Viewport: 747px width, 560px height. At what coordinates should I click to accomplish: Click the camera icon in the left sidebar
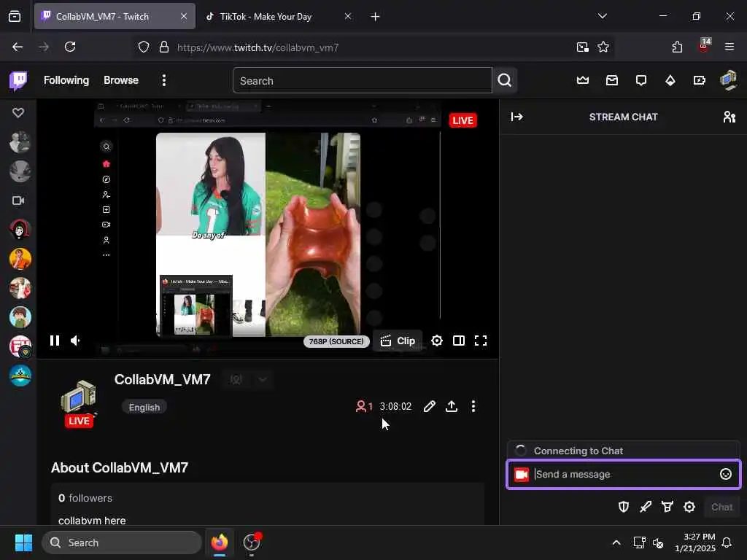(x=18, y=201)
